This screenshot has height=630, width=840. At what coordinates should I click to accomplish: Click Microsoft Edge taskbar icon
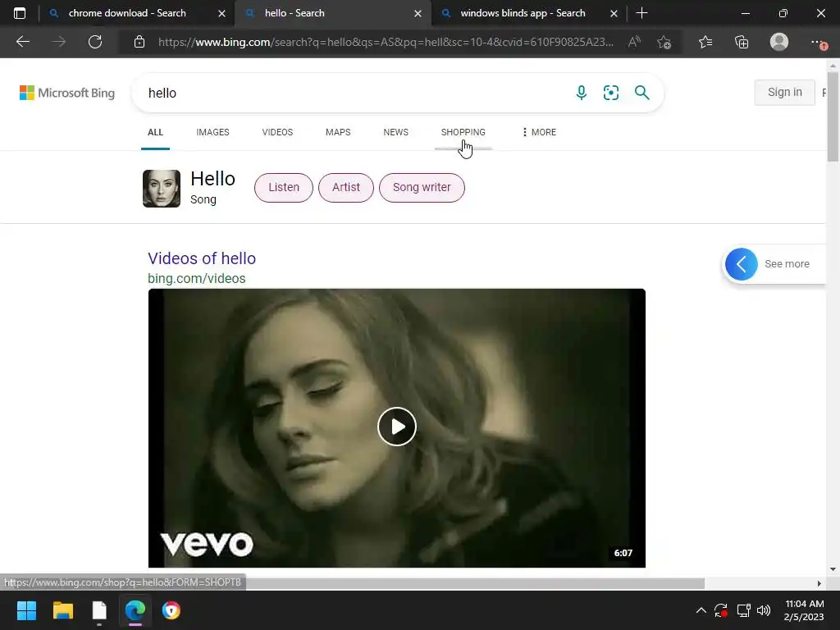[135, 610]
